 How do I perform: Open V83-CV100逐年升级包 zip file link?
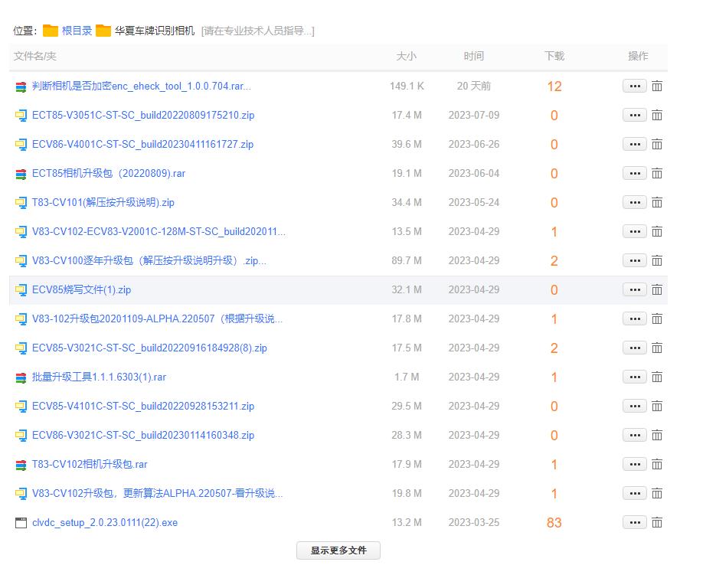coord(149,261)
